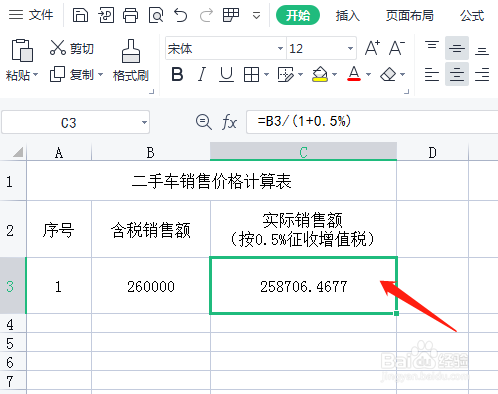Screen dimensions: 498x394
Task: Switch to the 页面布局 tab
Action: (x=410, y=15)
